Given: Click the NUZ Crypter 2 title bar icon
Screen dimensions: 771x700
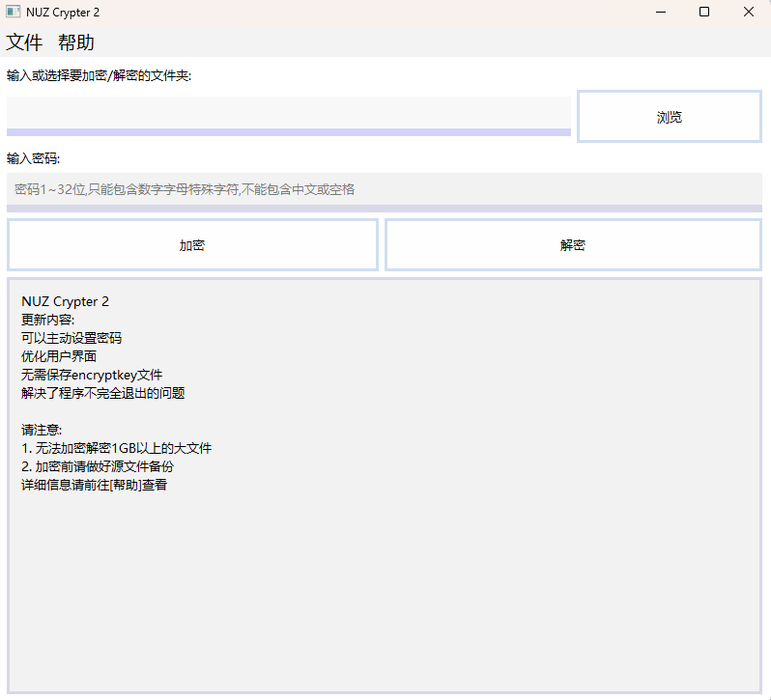Looking at the screenshot, I should (x=13, y=12).
